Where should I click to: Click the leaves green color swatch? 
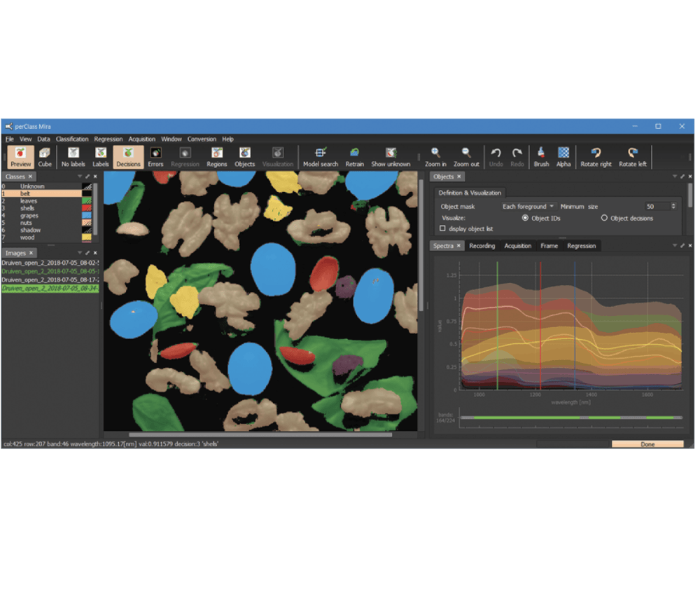(x=87, y=201)
